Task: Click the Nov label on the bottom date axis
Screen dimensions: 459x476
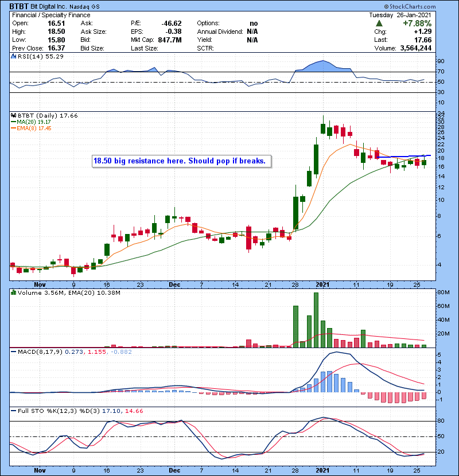Action: pyautogui.click(x=39, y=470)
